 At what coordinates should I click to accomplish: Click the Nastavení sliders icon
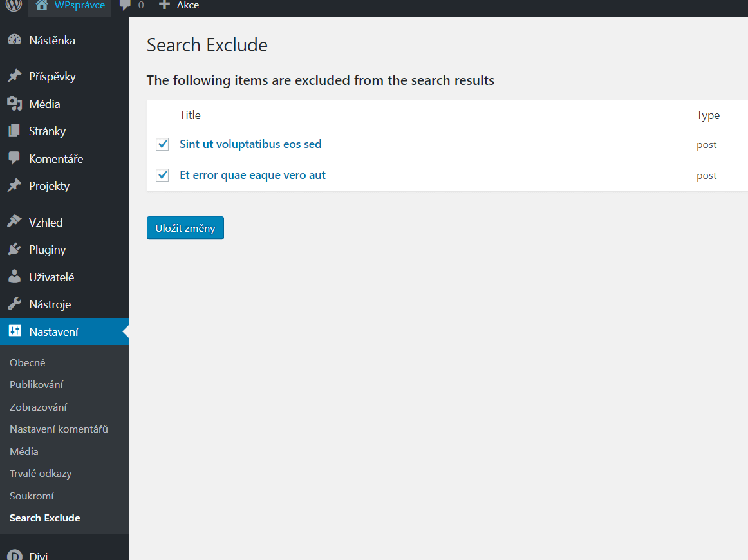click(x=15, y=331)
